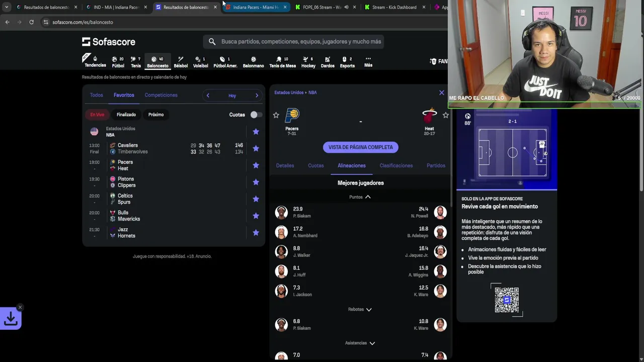Open Fútbol Amer. sport category
The height and width of the screenshot is (362, 644).
click(x=225, y=62)
